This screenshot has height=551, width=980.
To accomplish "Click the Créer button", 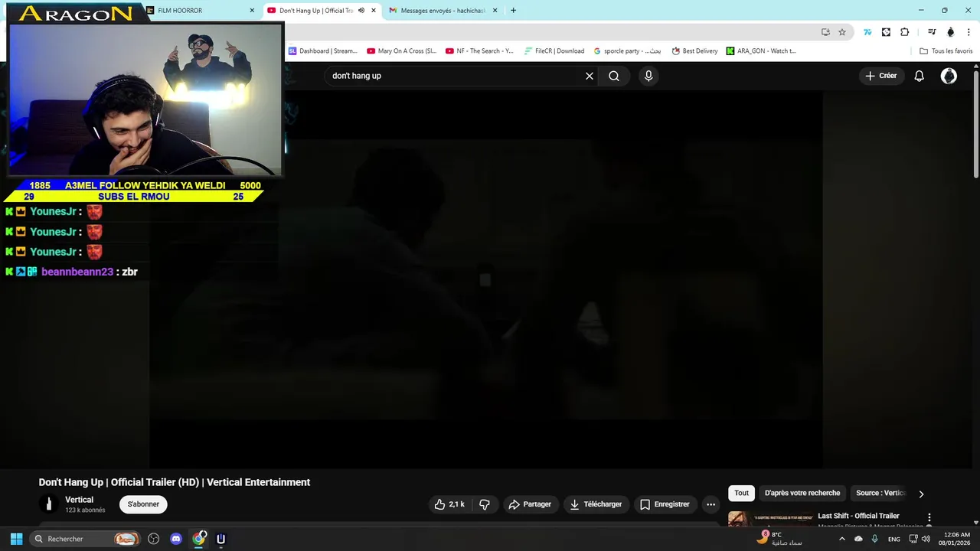I will click(881, 76).
